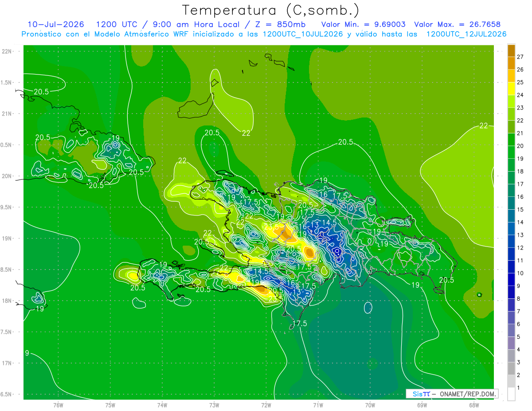Click "Valor Min. = 9.69003" readout
The width and height of the screenshot is (532, 411).
364,24
